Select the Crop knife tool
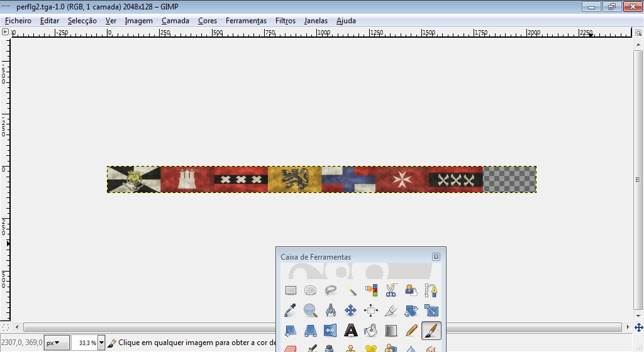The width and height of the screenshot is (644, 352). click(391, 311)
